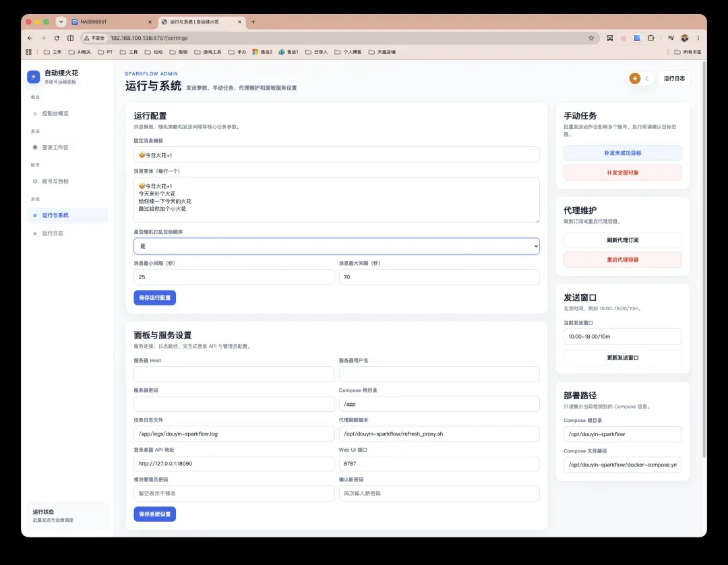Click the blue lightning app logo

(x=34, y=77)
